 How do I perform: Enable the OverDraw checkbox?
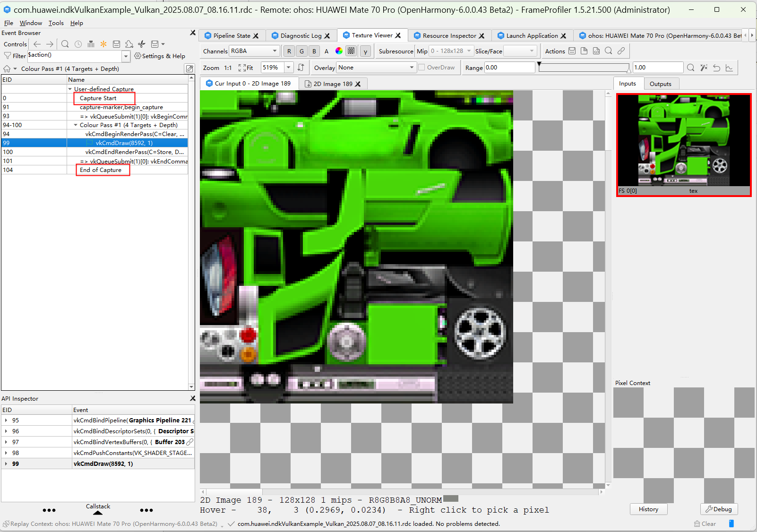(x=421, y=67)
